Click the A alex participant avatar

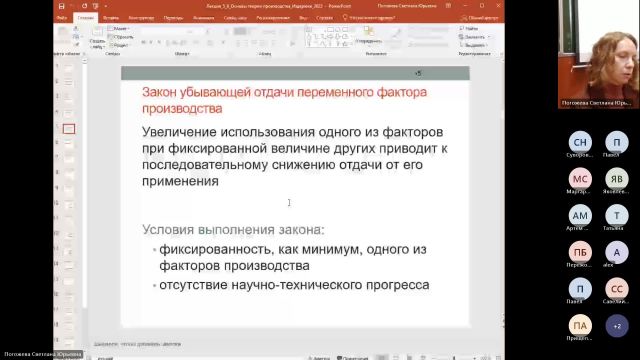click(617, 252)
